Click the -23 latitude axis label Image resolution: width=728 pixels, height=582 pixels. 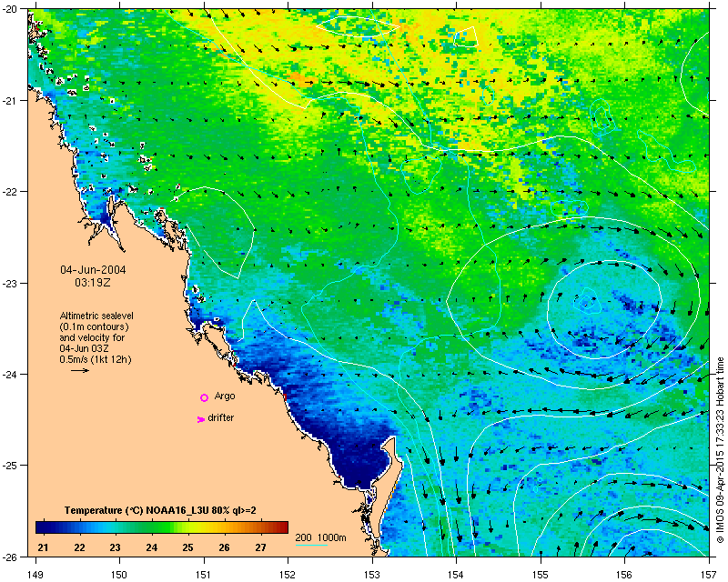tap(9, 283)
